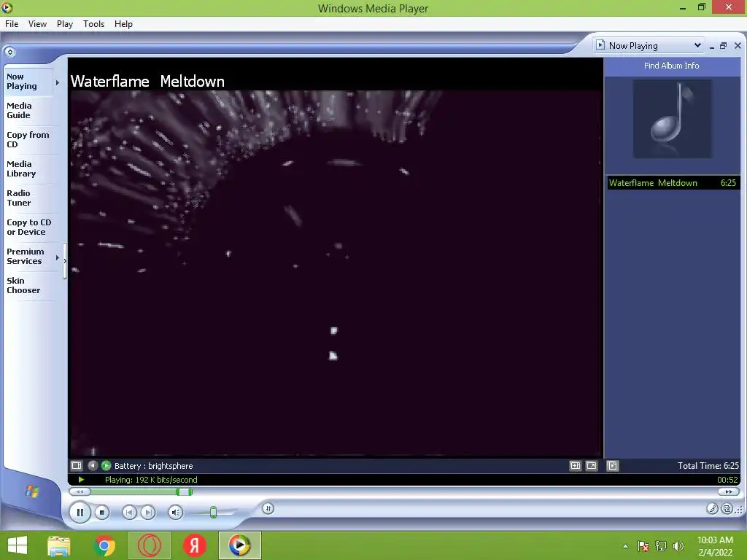Toggle the menu bar auto-hide button
This screenshot has height=560, width=747.
9,52
